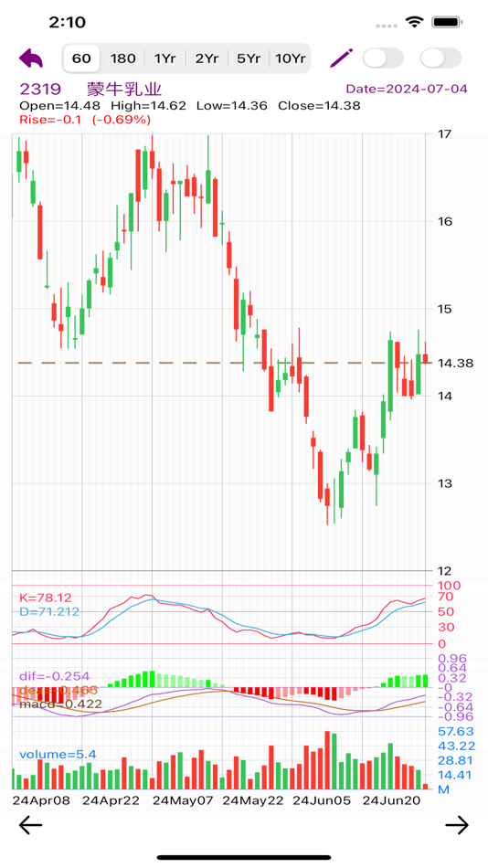
Task: Open the purple pen drawing tool
Action: coord(341,58)
